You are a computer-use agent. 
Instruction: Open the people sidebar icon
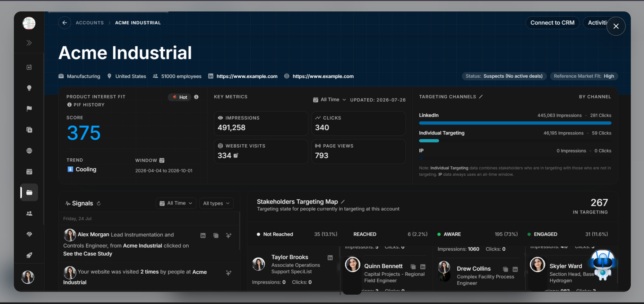coord(29,214)
